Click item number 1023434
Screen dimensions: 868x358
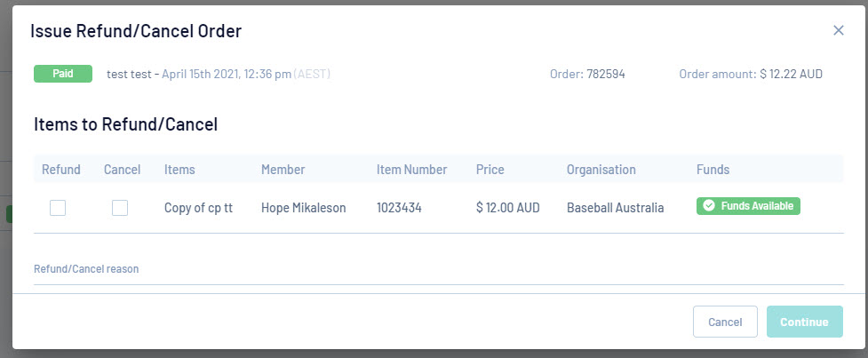[399, 208]
